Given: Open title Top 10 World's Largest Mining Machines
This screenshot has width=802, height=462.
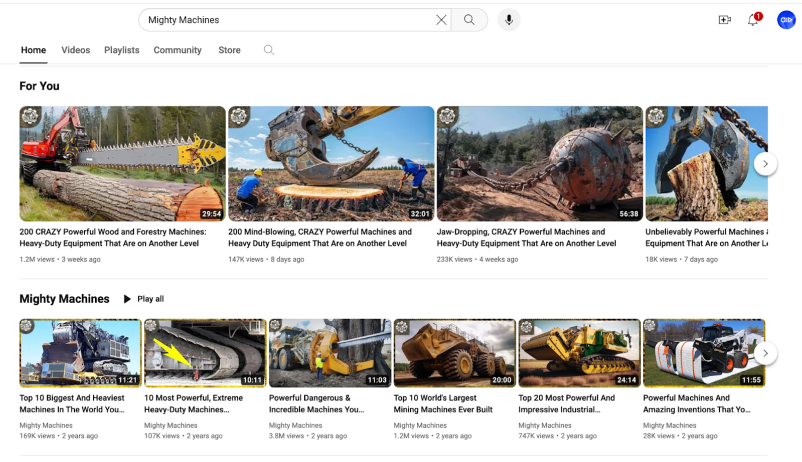Looking at the screenshot, I should coord(443,404).
